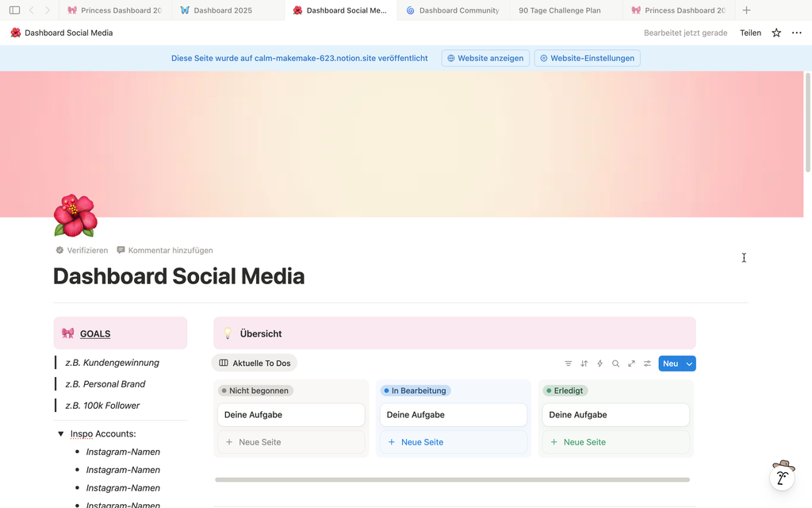Open board view settings sliders icon
Image resolution: width=812 pixels, height=508 pixels.
[647, 364]
